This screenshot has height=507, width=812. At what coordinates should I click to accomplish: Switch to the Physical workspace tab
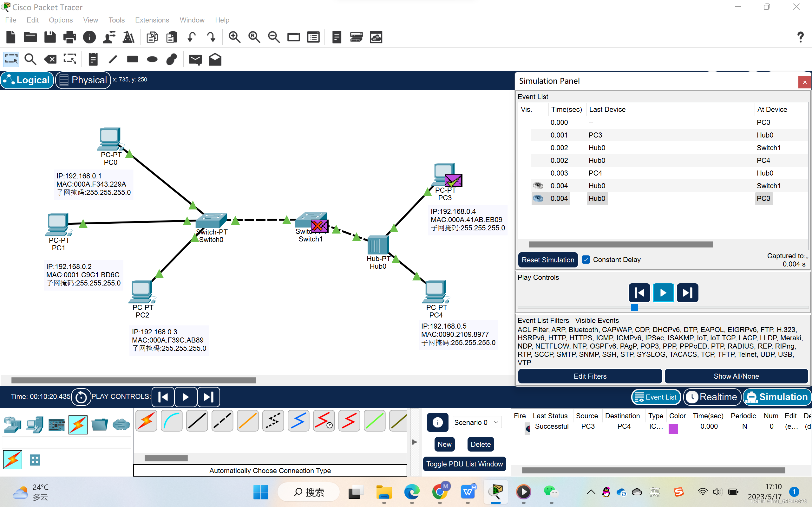83,80
